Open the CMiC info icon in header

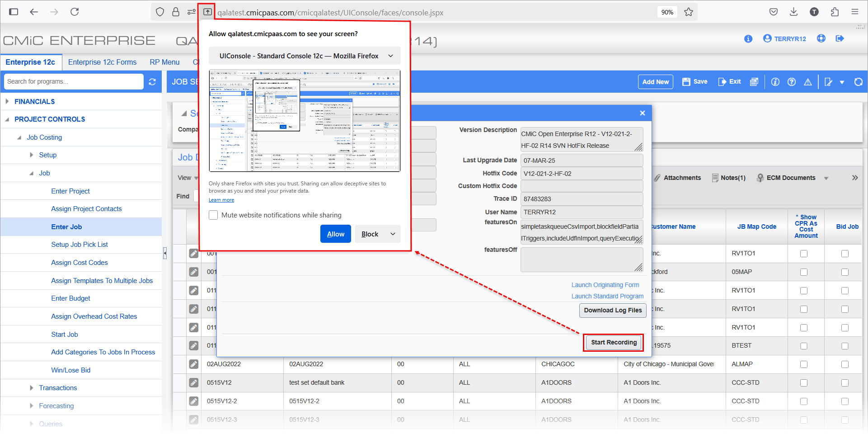[x=748, y=38]
